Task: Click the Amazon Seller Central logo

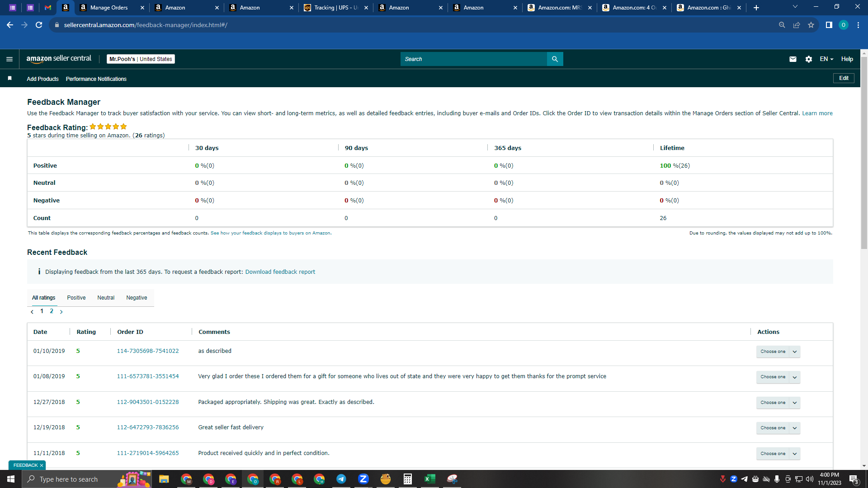Action: 59,59
